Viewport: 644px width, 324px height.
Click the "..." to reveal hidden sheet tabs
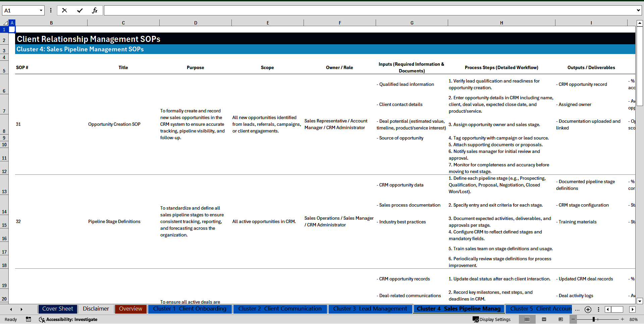[x=577, y=310]
